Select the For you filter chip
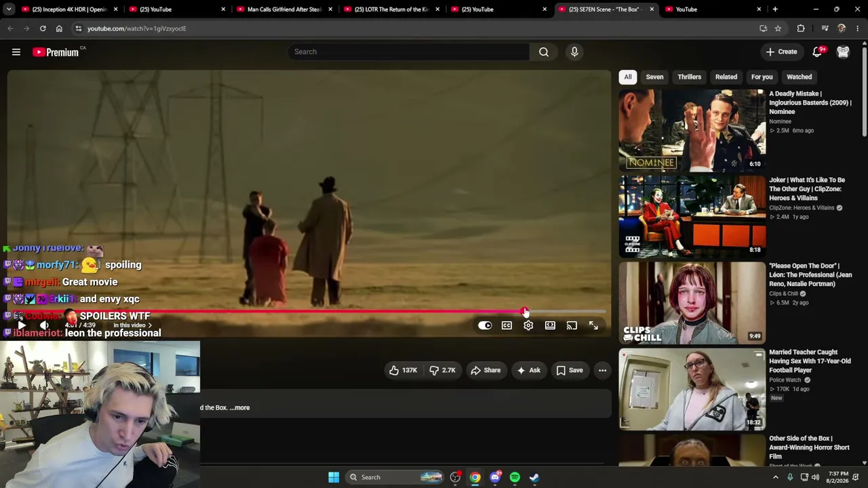The height and width of the screenshot is (488, 868). pyautogui.click(x=762, y=77)
